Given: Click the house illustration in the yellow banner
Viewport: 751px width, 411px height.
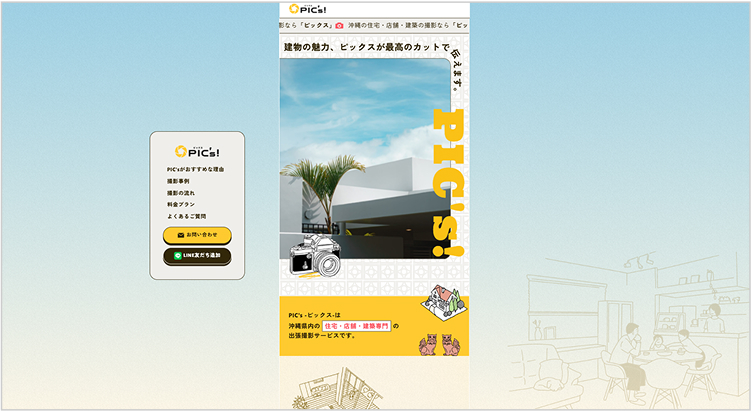Looking at the screenshot, I should pyautogui.click(x=444, y=302).
